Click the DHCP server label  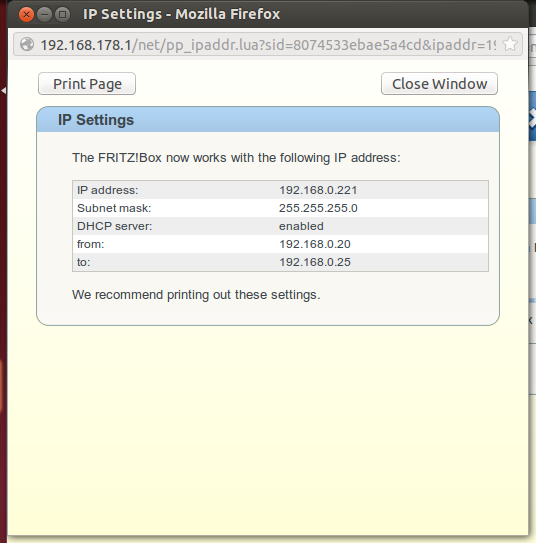114,226
